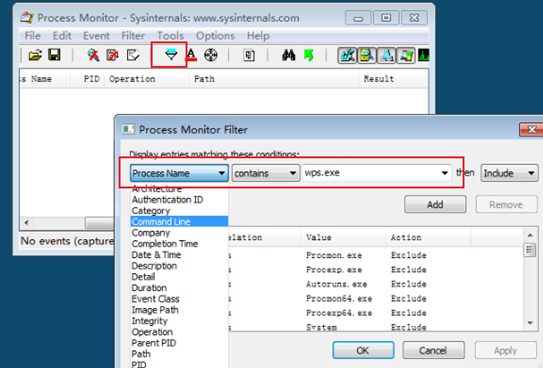543x368 pixels.
Task: Pick Operation in the dropdown list
Action: 179,332
